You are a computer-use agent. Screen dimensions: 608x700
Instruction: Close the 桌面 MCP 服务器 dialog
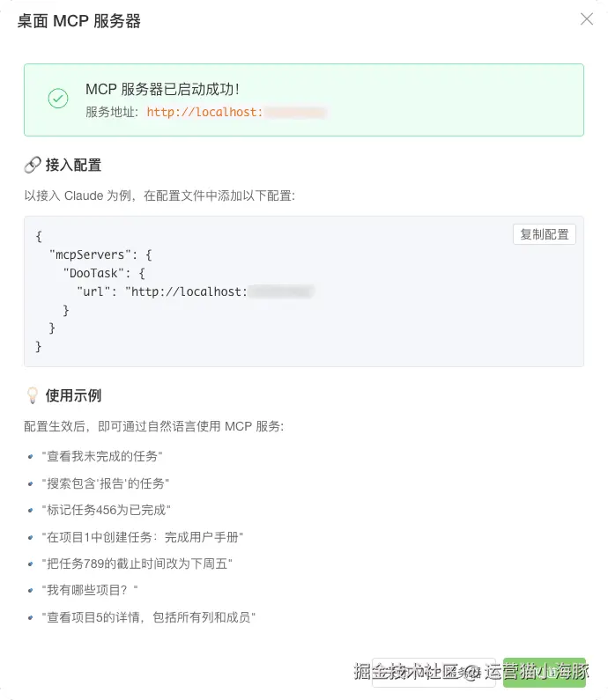click(587, 18)
